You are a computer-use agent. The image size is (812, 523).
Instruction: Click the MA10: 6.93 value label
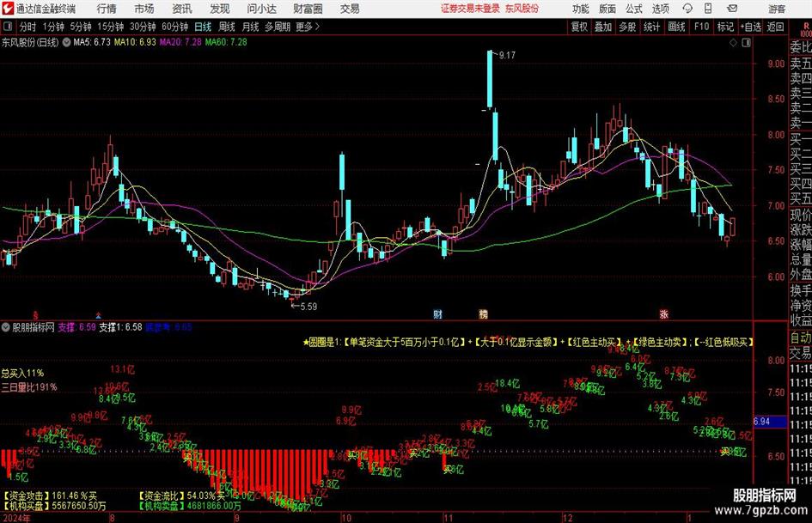tap(135, 42)
